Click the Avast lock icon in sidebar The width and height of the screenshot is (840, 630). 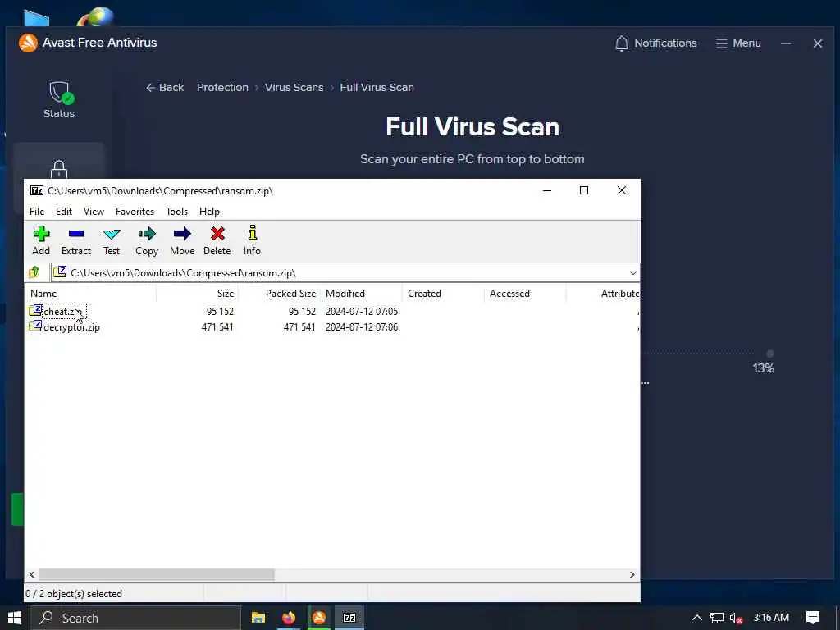(59, 169)
